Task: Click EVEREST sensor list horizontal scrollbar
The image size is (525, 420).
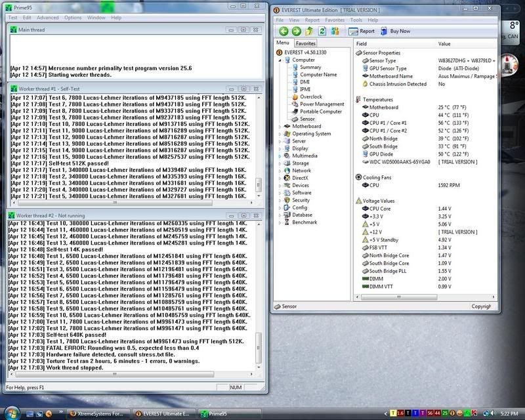Action: click(x=399, y=297)
